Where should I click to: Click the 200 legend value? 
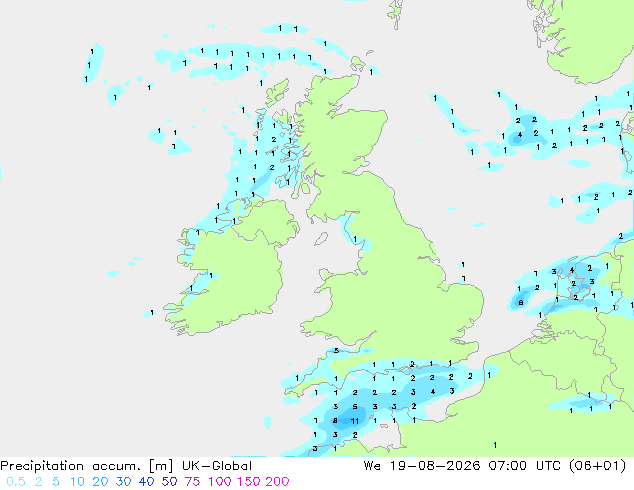coord(277,482)
